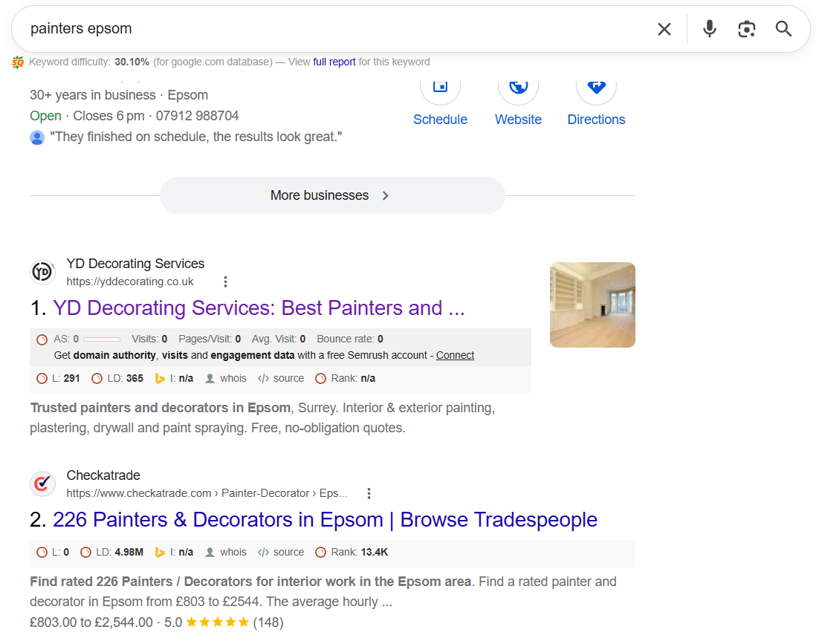This screenshot has width=816, height=644.
Task: Click the YD Decorating favicon
Action: tap(42, 272)
